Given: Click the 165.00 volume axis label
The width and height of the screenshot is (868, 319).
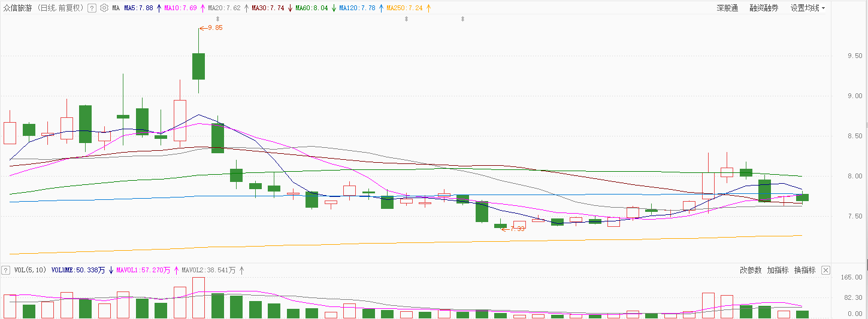Looking at the screenshot, I should point(852,278).
